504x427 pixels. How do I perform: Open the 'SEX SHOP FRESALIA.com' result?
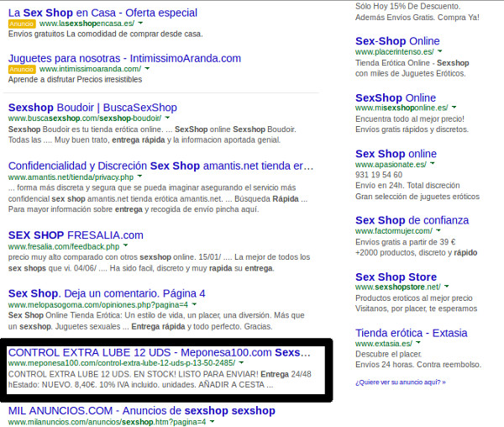click(76, 235)
